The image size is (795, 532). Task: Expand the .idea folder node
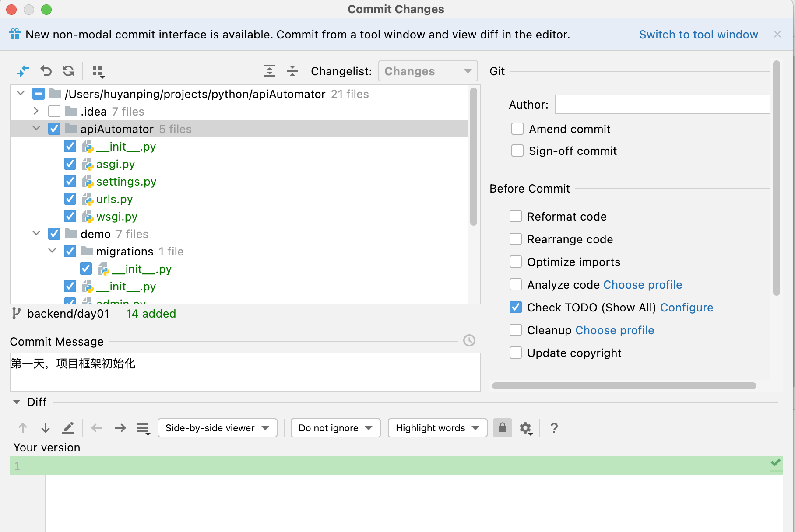point(36,111)
